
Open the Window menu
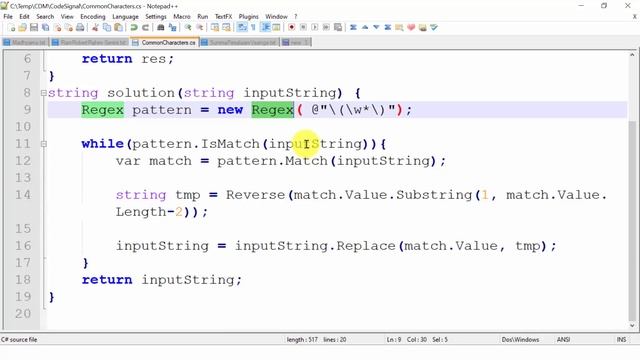click(x=276, y=17)
